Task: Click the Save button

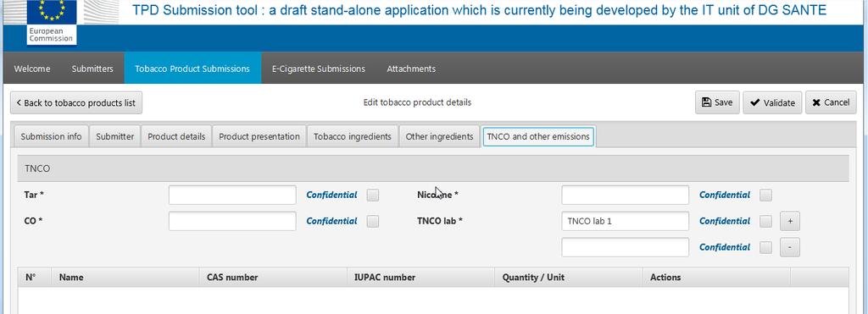Action: (x=717, y=102)
